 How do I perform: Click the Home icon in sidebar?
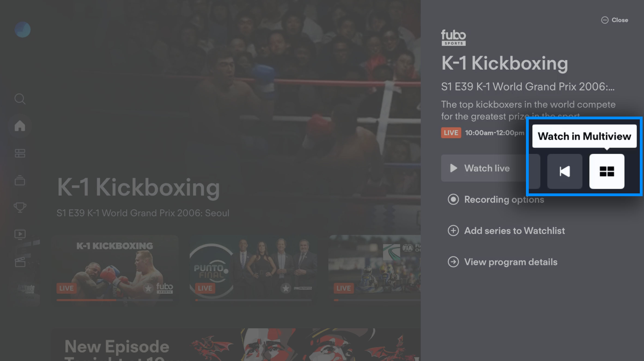click(20, 126)
